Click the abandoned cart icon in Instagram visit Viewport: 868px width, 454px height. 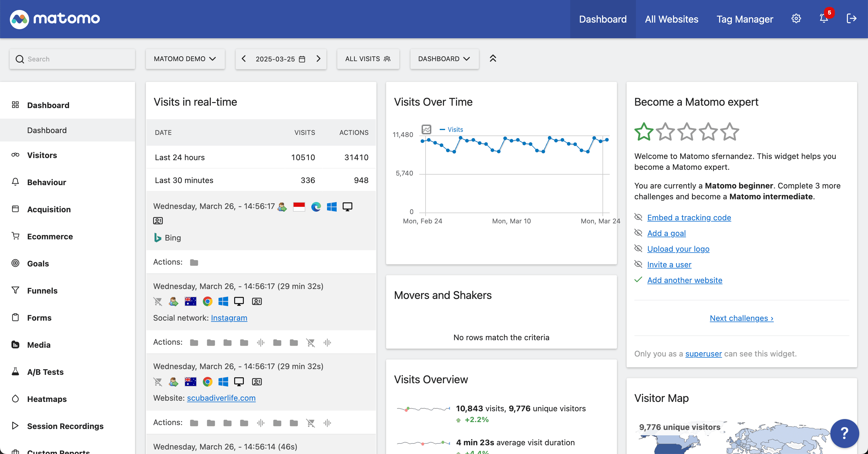click(158, 301)
